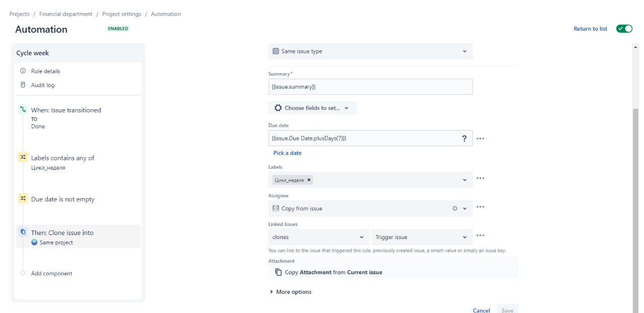
Task: Toggle the rule enabled switch
Action: tap(624, 29)
